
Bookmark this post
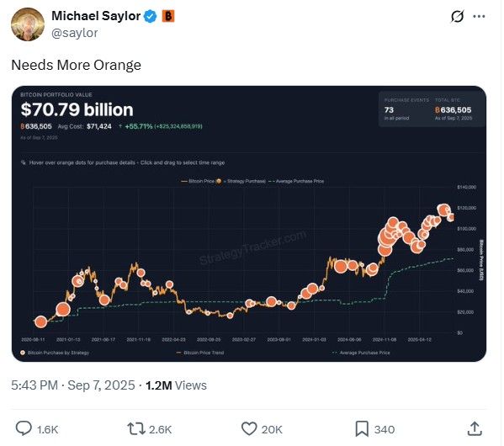click(x=362, y=428)
